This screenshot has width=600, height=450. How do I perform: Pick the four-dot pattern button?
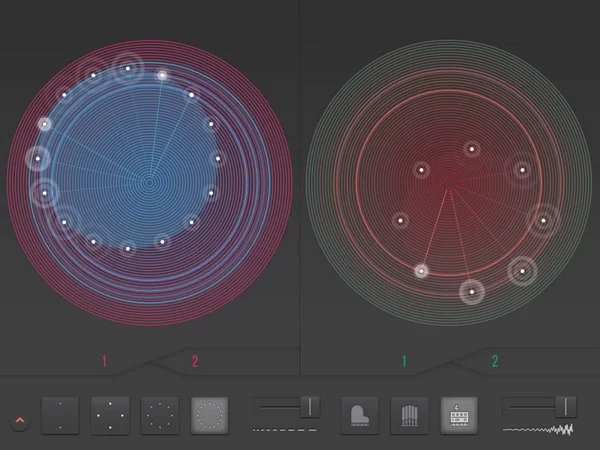109,415
